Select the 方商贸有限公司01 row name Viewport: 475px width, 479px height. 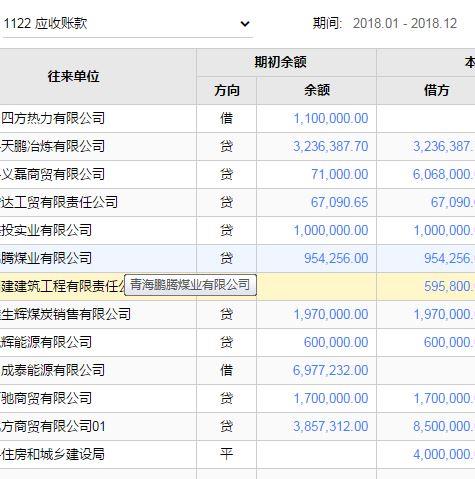[53, 426]
